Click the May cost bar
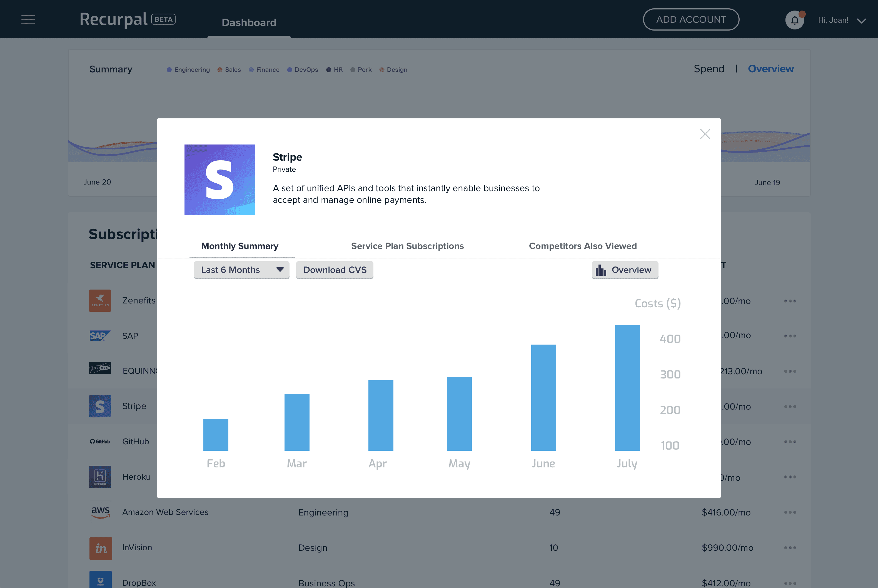Image resolution: width=878 pixels, height=588 pixels. [x=459, y=413]
